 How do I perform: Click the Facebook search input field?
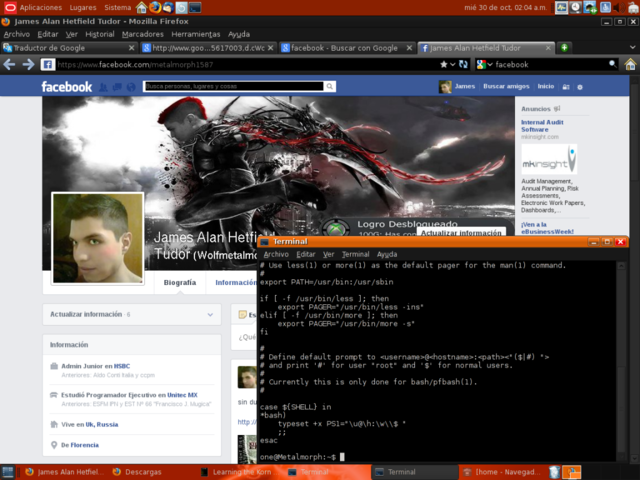pos(234,86)
